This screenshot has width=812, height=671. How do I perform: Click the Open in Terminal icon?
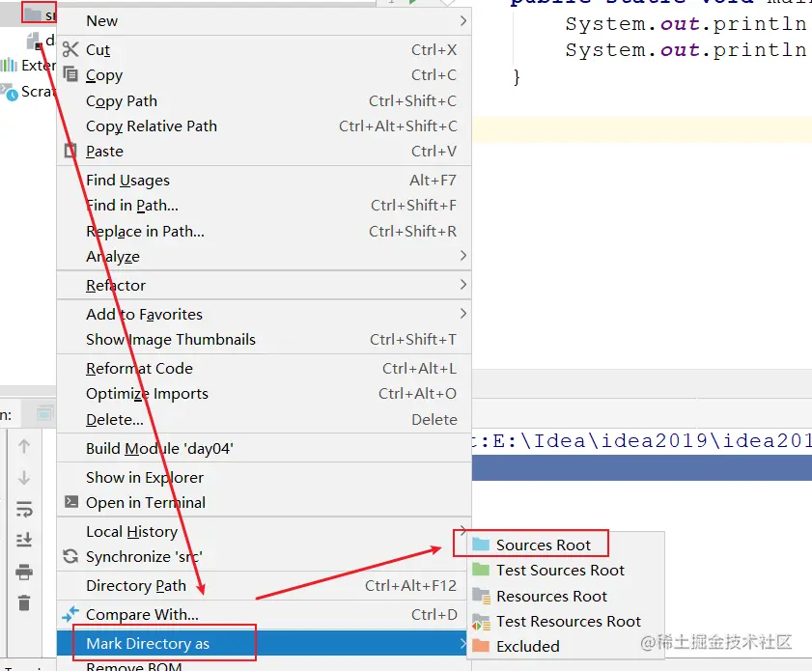click(70, 502)
